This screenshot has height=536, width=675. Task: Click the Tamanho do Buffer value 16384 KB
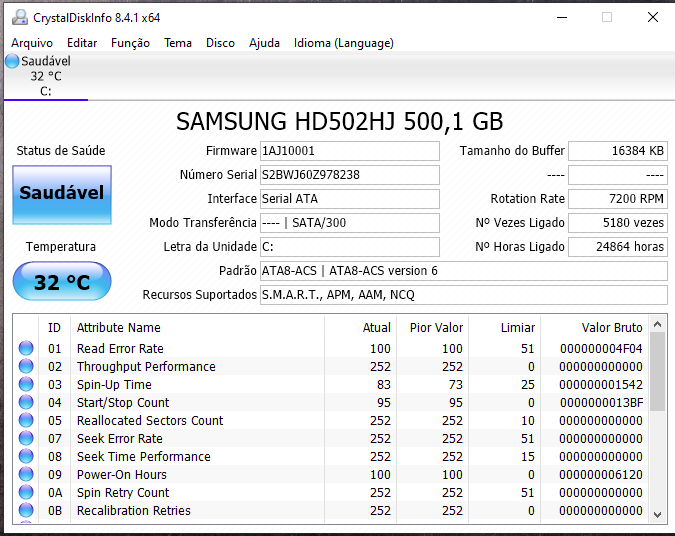pos(618,151)
